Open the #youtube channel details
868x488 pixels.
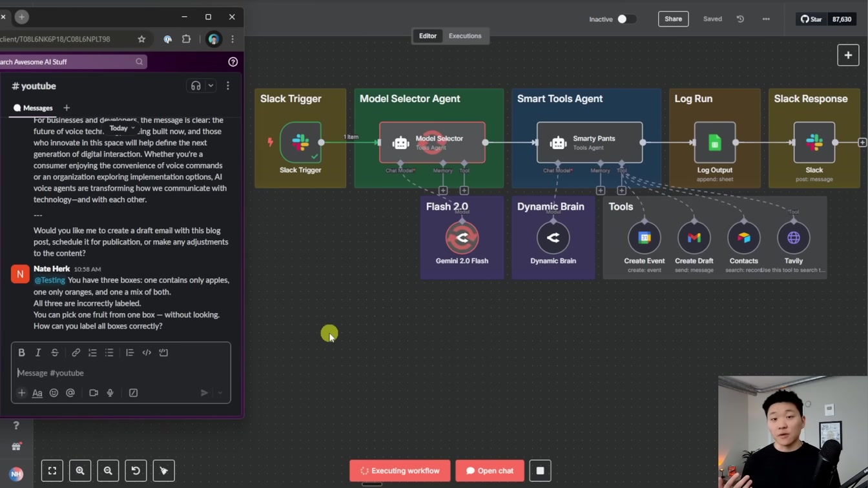pos(34,86)
